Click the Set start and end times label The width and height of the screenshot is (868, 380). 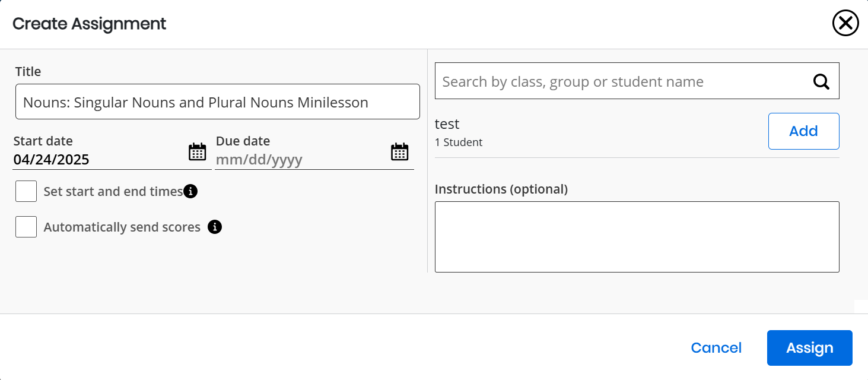click(113, 192)
